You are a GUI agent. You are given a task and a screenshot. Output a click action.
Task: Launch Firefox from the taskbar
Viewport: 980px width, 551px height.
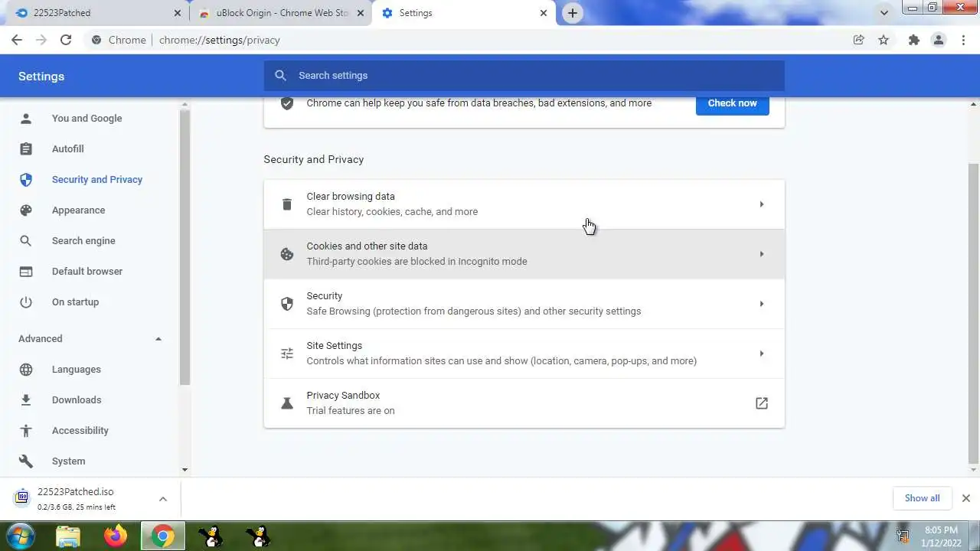tap(116, 536)
